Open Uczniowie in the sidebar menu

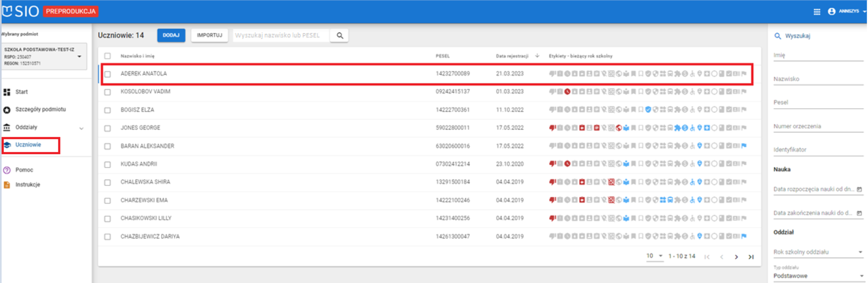28,145
